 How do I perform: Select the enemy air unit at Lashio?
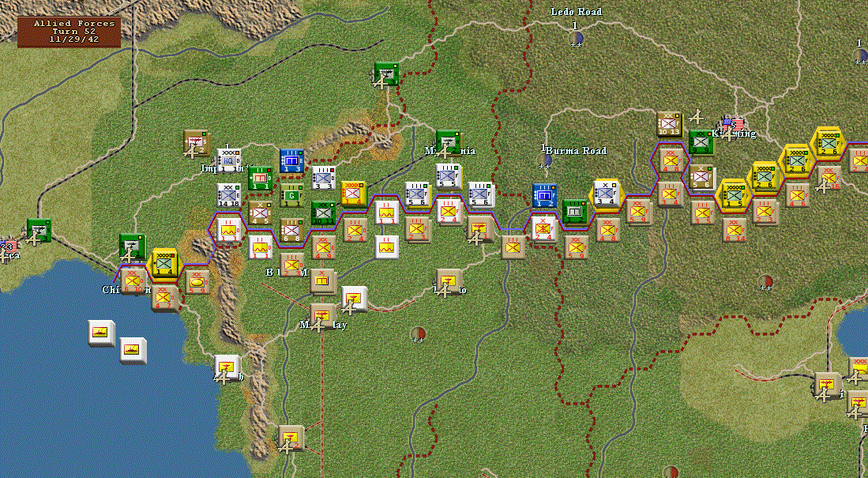click(x=449, y=282)
